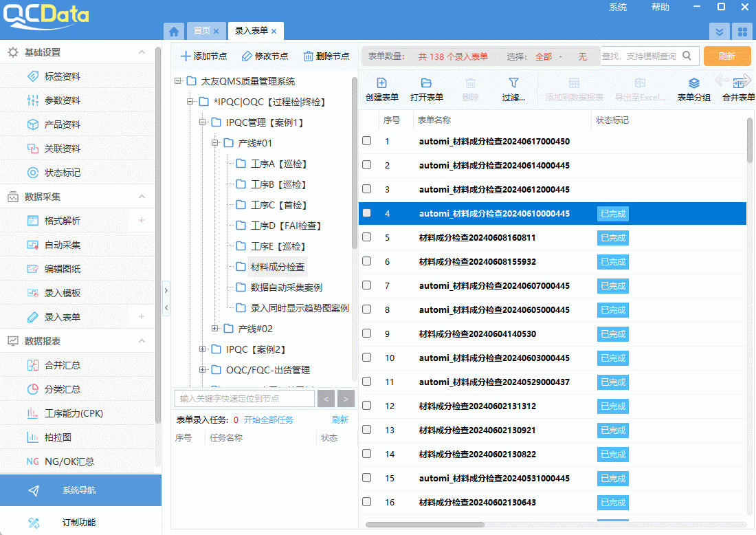Collapse the 基础设置 sidebar section

[142, 52]
